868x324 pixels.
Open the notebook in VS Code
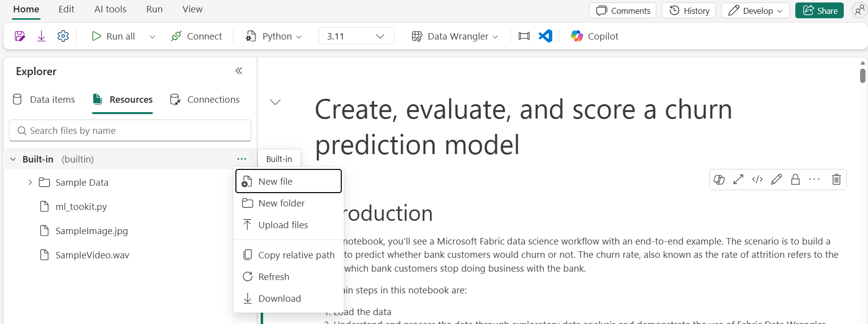tap(545, 36)
